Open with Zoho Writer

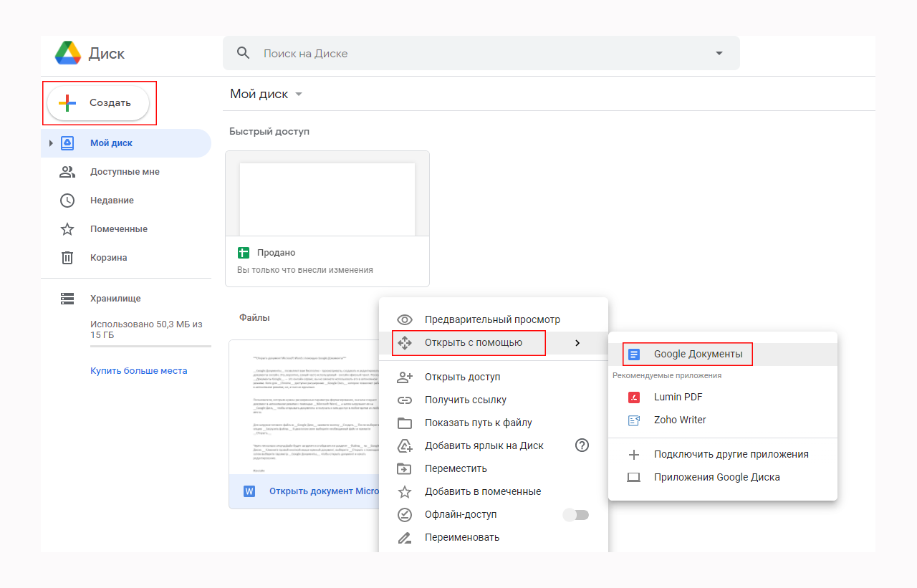pyautogui.click(x=723, y=420)
